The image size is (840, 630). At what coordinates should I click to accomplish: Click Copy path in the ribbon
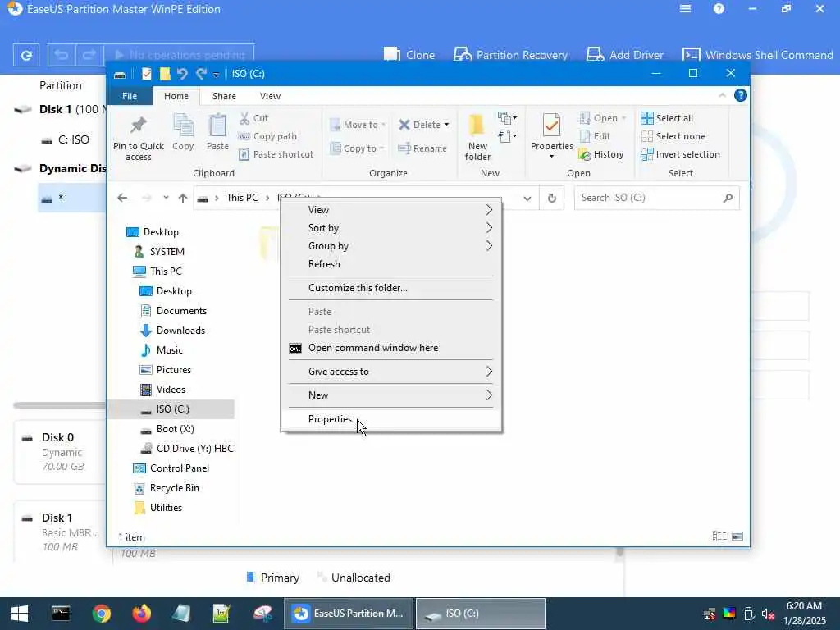click(267, 136)
